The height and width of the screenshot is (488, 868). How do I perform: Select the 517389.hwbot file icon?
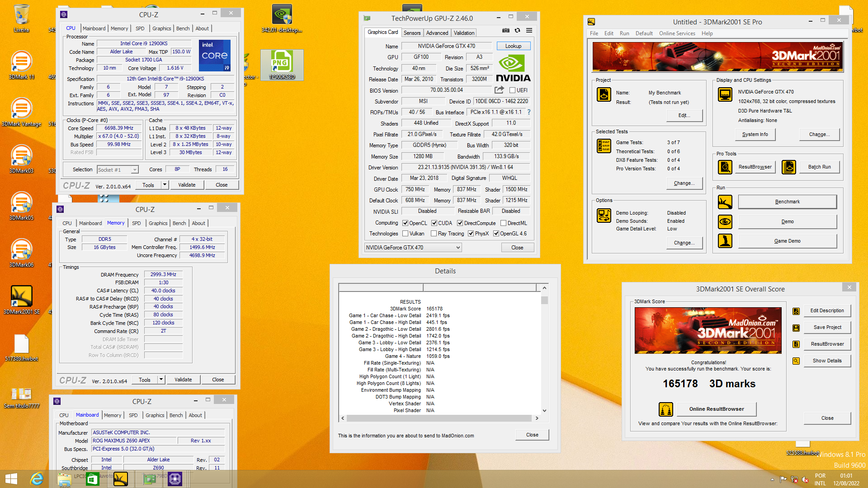[x=21, y=347]
